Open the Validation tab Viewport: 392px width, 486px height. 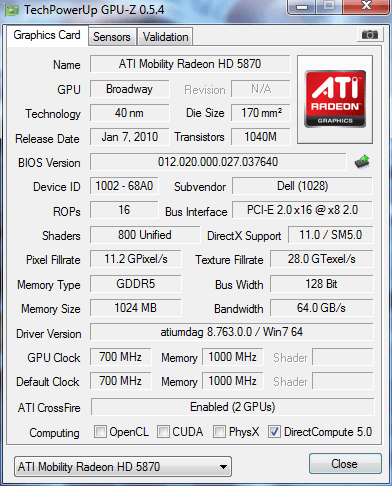[x=165, y=37]
